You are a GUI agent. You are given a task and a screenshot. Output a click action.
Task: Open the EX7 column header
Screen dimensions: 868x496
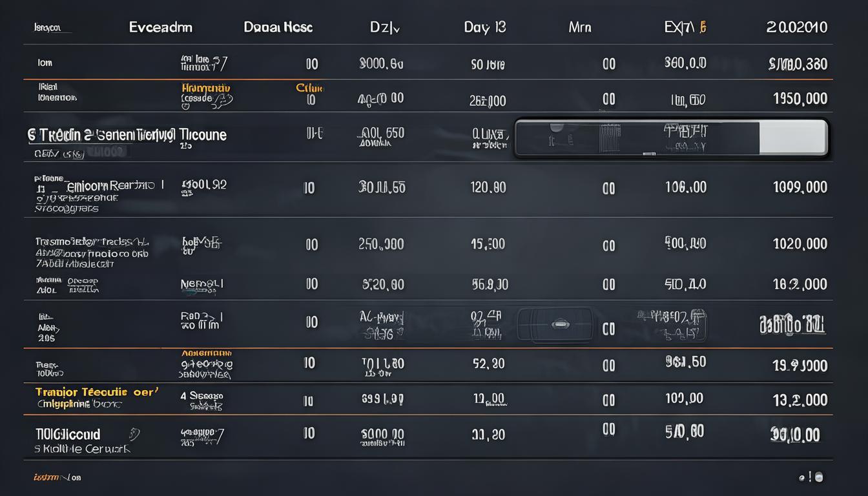coord(685,28)
